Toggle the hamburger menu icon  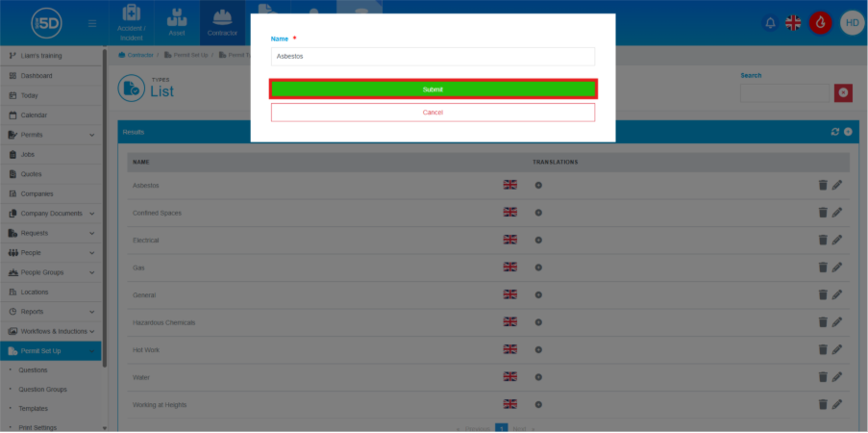pyautogui.click(x=92, y=23)
